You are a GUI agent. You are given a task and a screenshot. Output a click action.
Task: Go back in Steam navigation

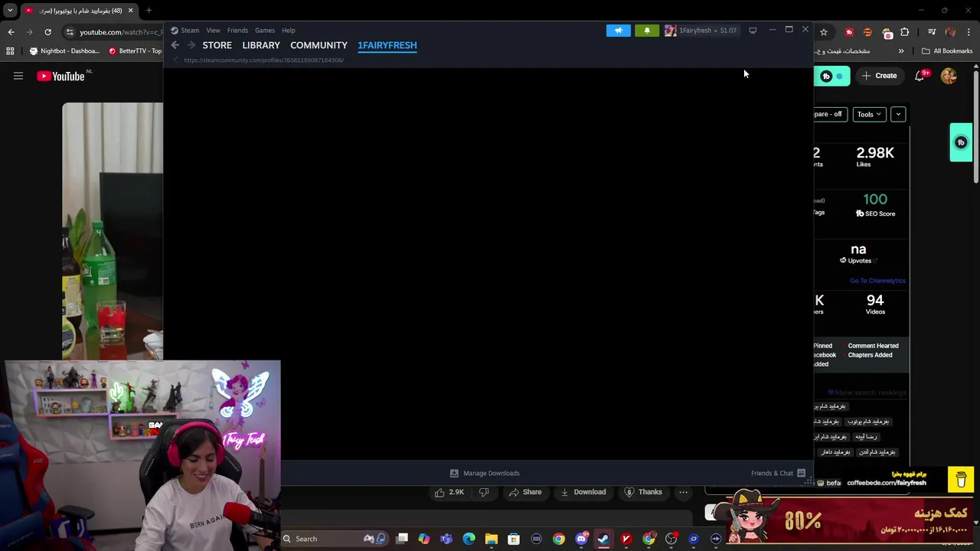coord(175,45)
